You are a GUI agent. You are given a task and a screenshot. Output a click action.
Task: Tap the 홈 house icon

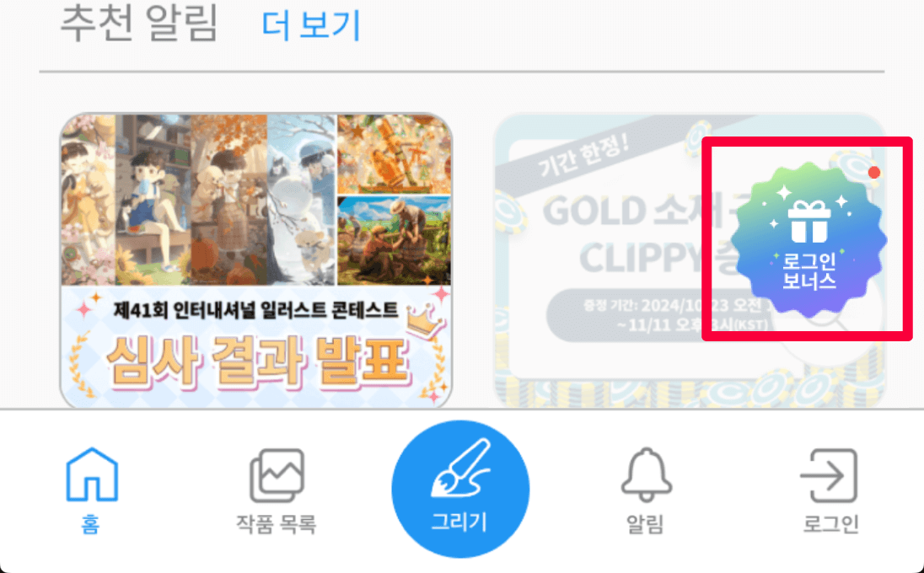click(x=92, y=474)
